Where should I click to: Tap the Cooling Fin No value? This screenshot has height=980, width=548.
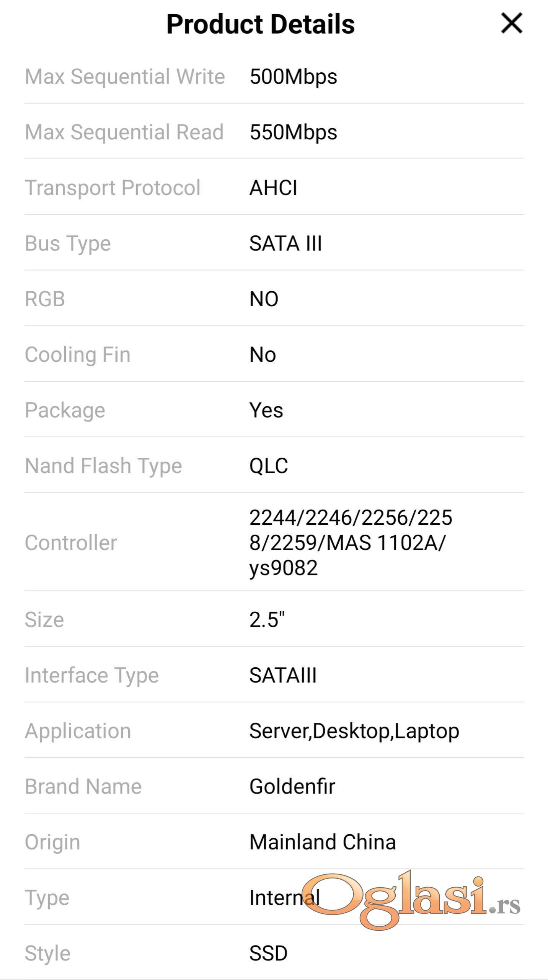263,355
